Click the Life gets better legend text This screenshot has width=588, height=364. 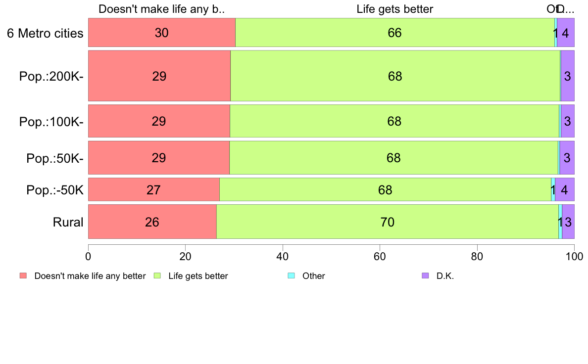pyautogui.click(x=198, y=276)
